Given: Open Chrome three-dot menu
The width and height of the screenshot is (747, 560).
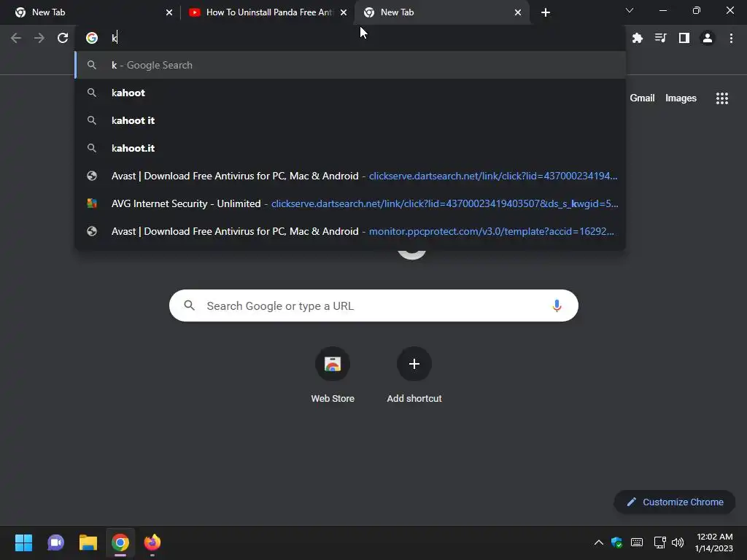Looking at the screenshot, I should [x=731, y=38].
